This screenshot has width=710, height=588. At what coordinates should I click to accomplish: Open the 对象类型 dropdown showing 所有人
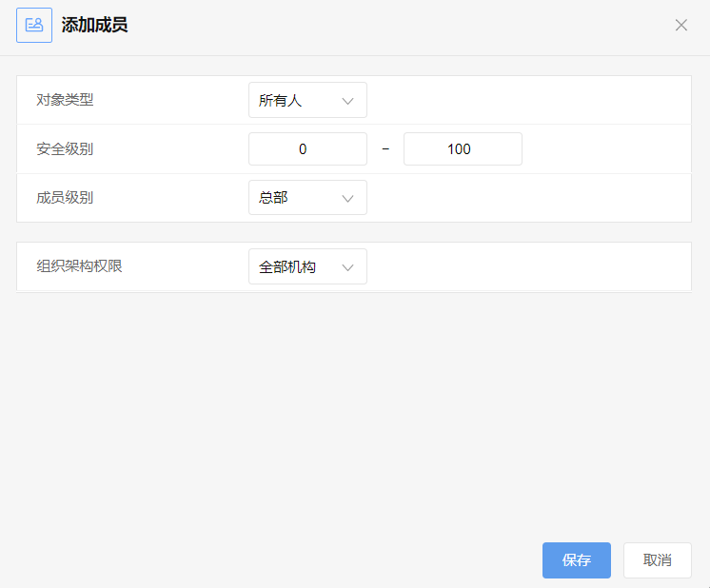coord(307,100)
